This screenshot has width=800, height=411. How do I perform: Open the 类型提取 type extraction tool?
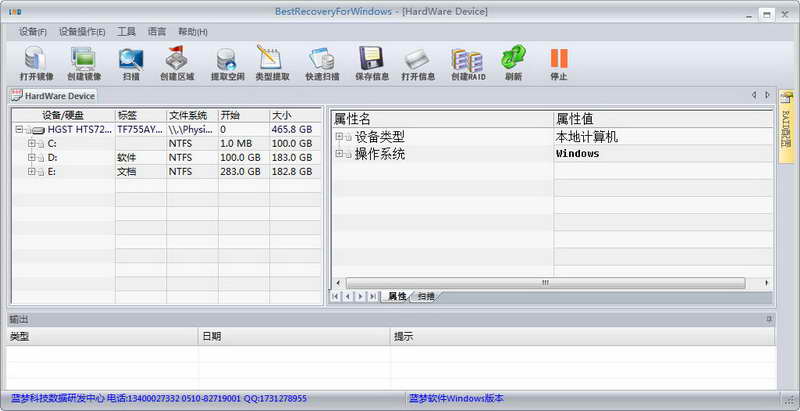tap(272, 64)
